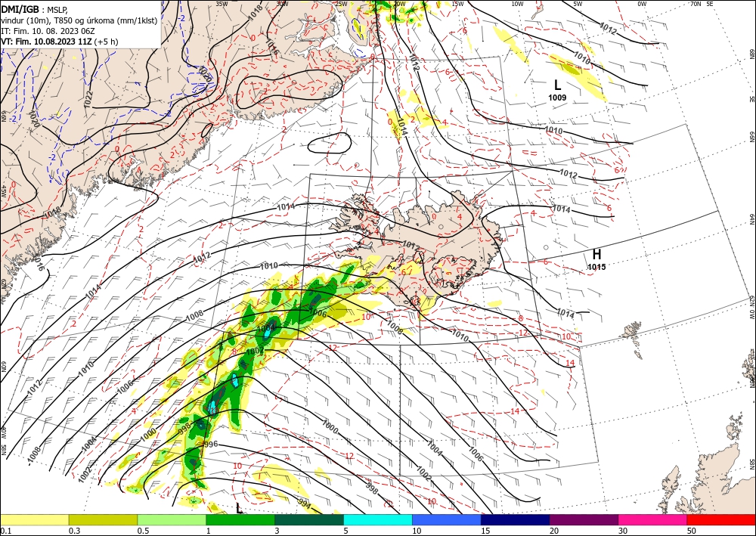Click the 'L' marker at the bottom edge
The height and width of the screenshot is (536, 756).
(239, 508)
